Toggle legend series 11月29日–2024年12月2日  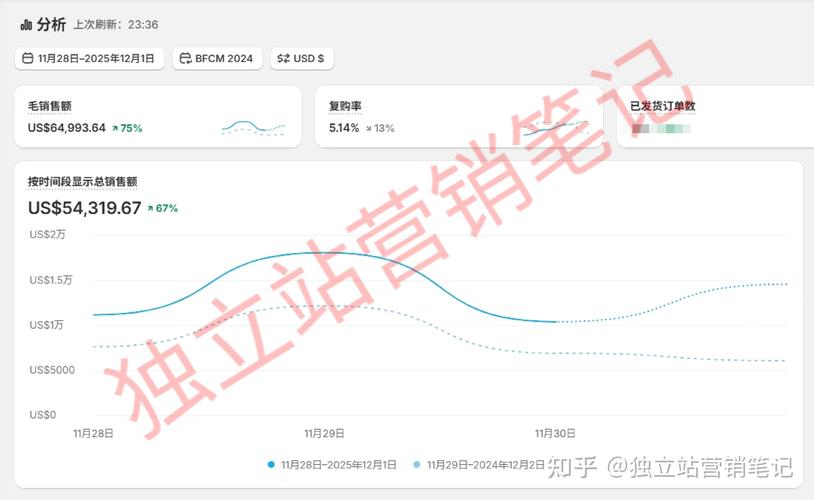click(479, 465)
